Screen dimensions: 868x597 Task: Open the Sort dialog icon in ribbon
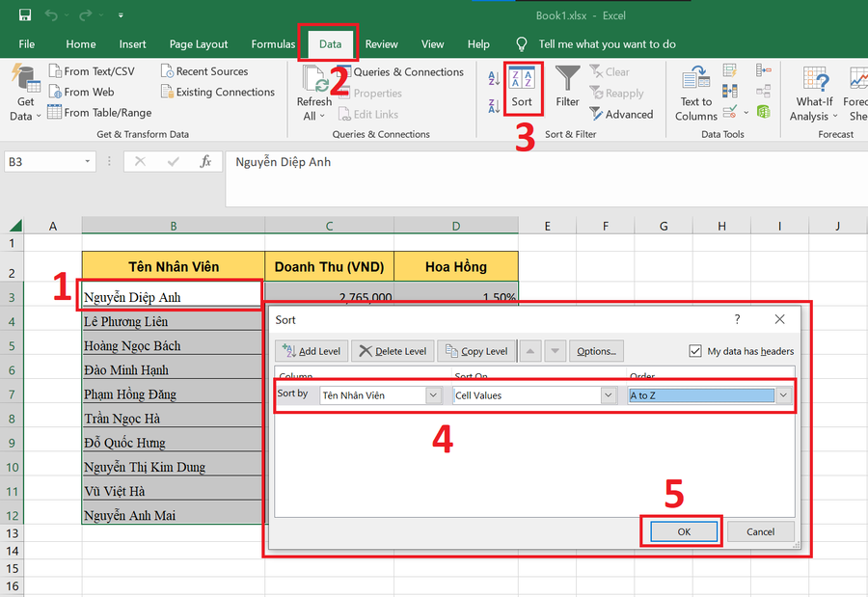pyautogui.click(x=522, y=89)
